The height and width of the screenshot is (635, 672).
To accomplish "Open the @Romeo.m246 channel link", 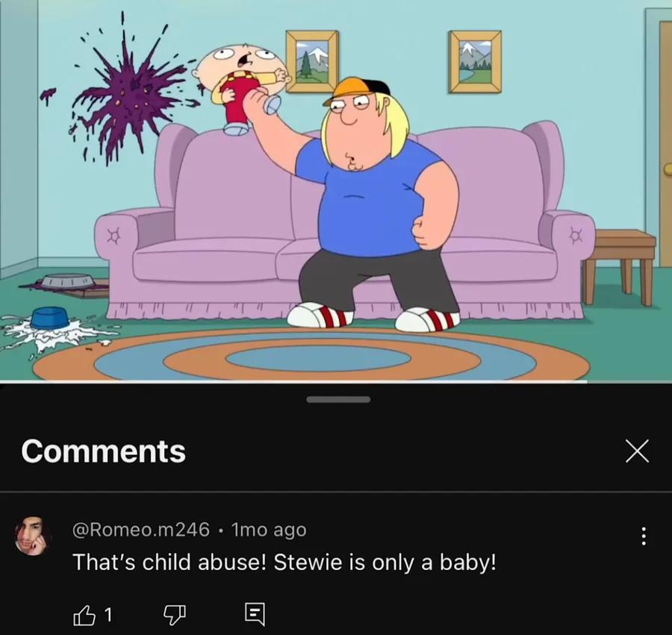I will click(141, 530).
